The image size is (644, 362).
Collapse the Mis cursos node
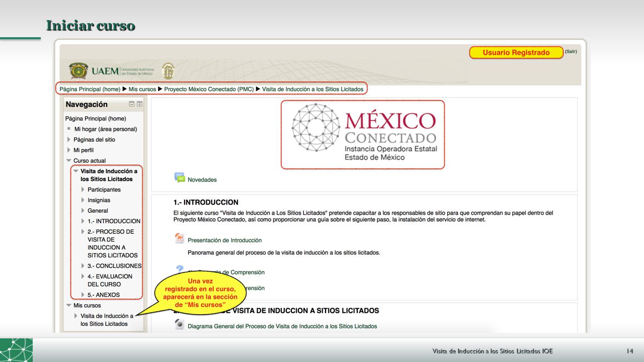(x=69, y=306)
